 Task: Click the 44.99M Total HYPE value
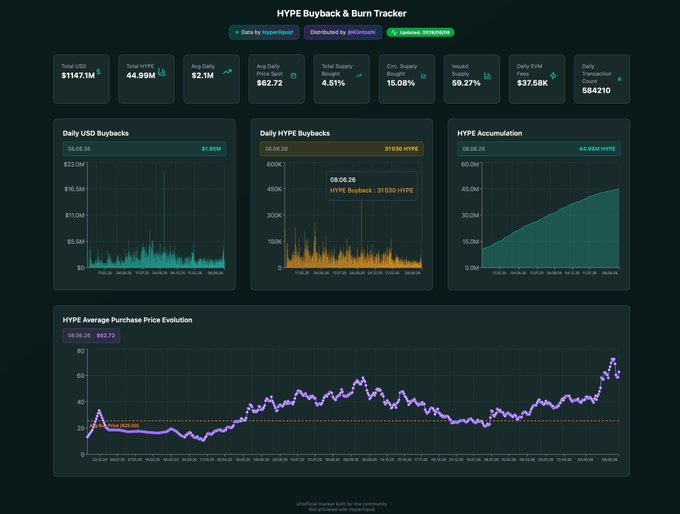(x=141, y=75)
